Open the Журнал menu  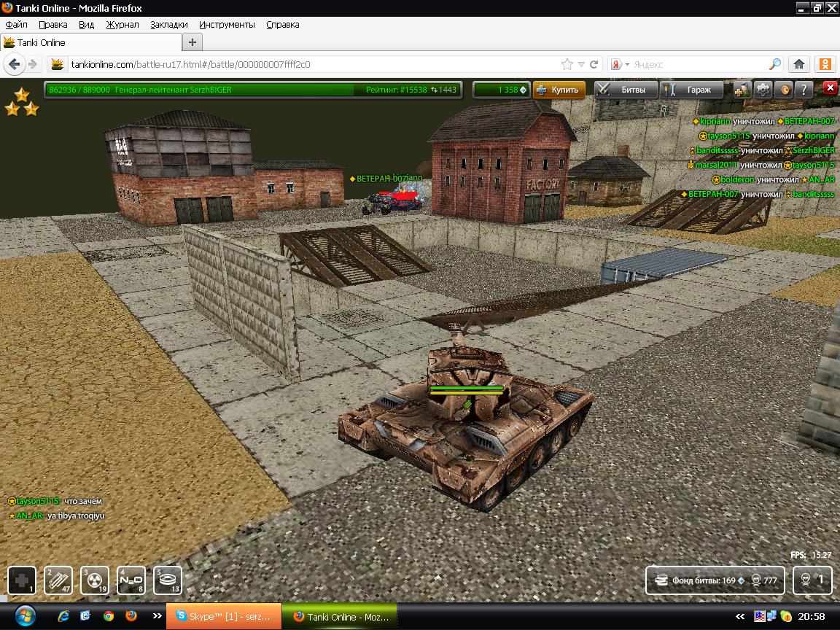point(122,25)
